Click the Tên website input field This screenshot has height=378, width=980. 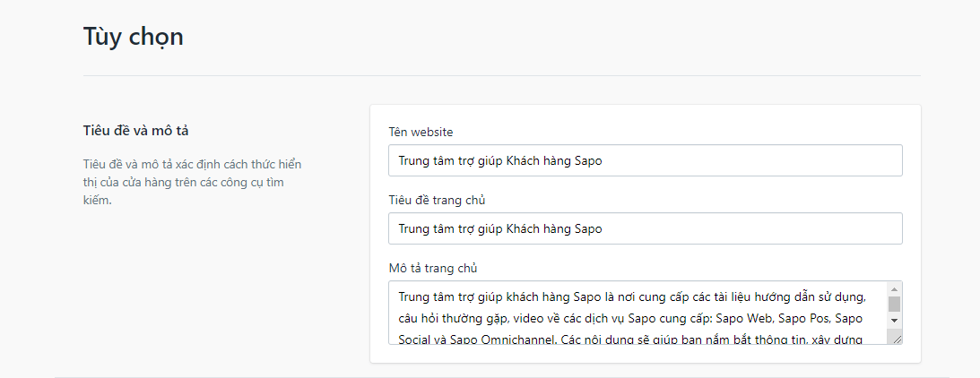click(x=645, y=160)
